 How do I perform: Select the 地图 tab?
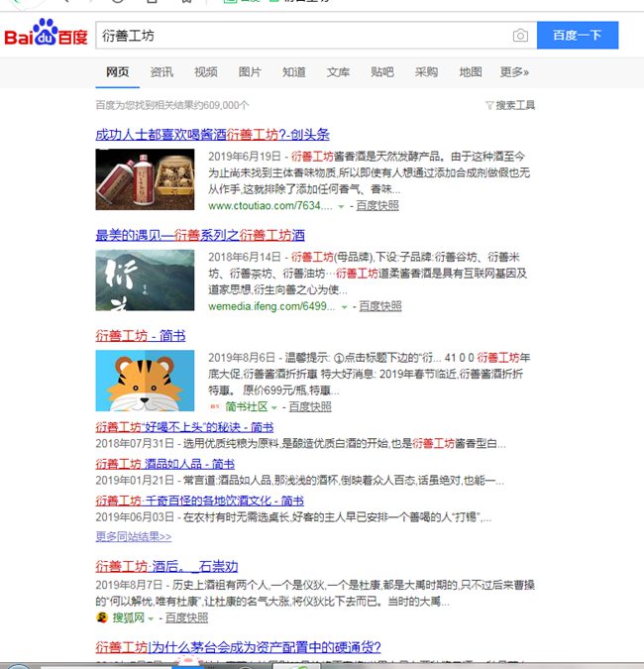(470, 72)
